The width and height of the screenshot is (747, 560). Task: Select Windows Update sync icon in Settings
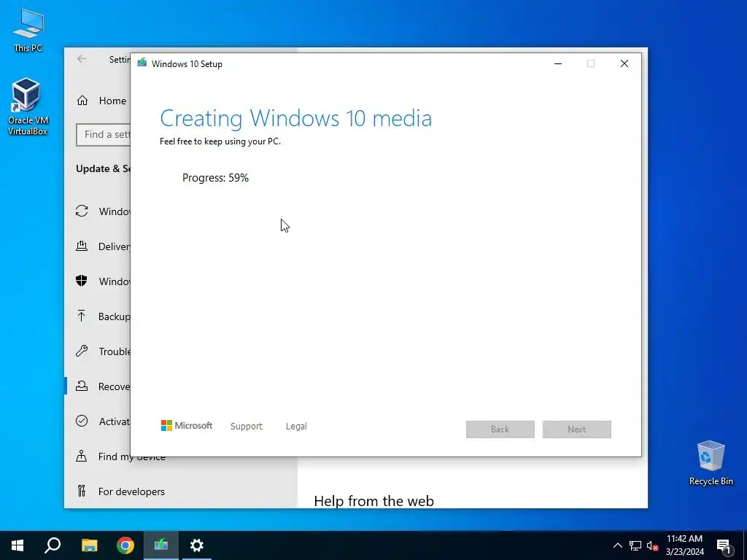coord(82,211)
